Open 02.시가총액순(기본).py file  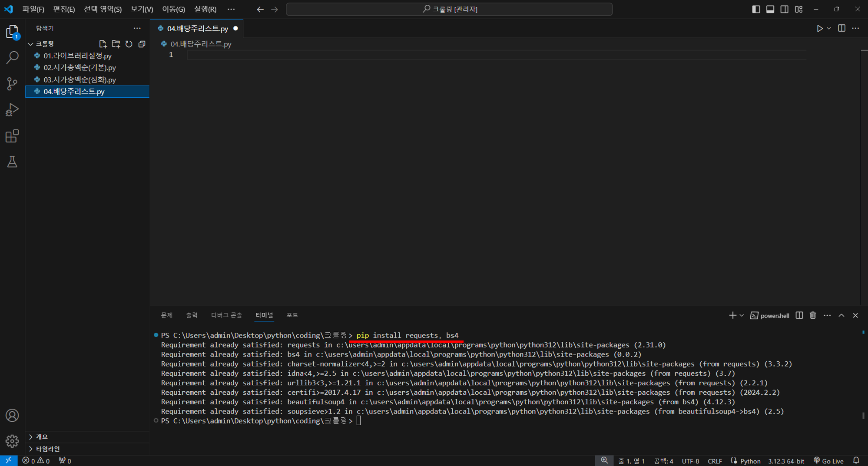88,68
